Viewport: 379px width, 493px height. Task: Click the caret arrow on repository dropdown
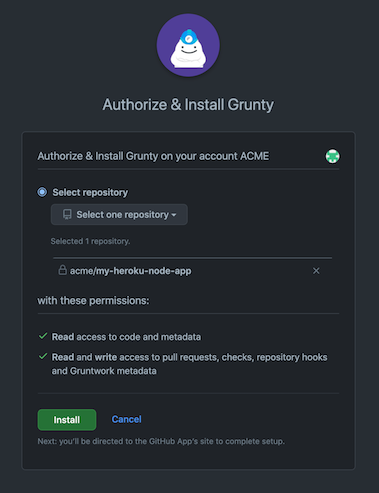tap(174, 215)
